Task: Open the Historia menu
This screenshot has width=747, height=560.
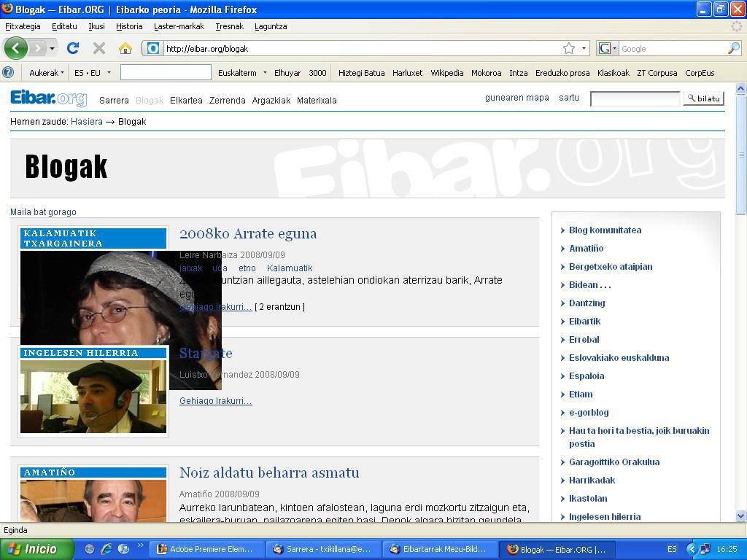Action: coord(129,26)
